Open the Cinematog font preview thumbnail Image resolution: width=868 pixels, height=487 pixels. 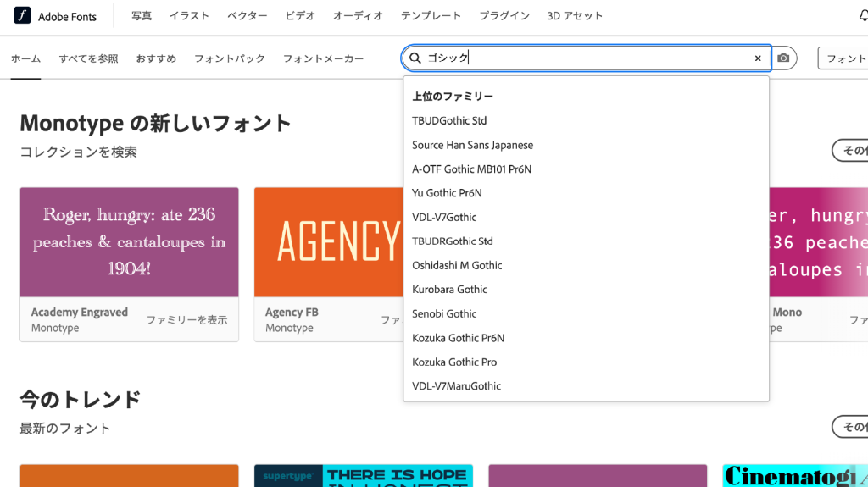point(795,476)
